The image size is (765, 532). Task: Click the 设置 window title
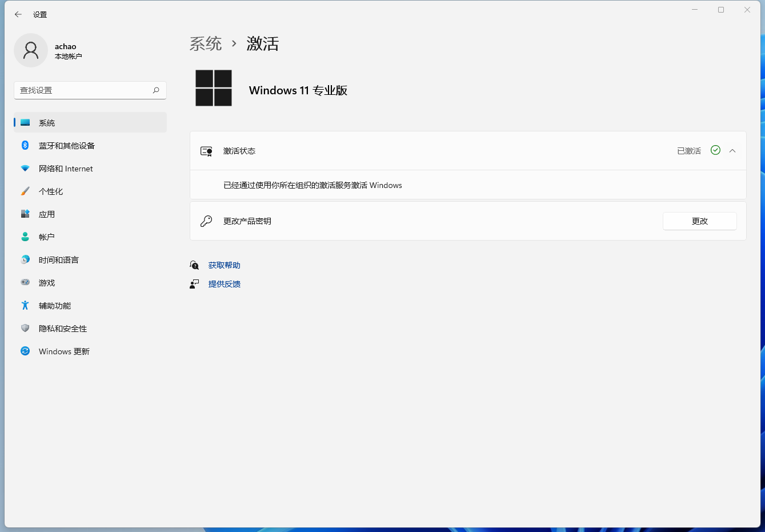40,15
